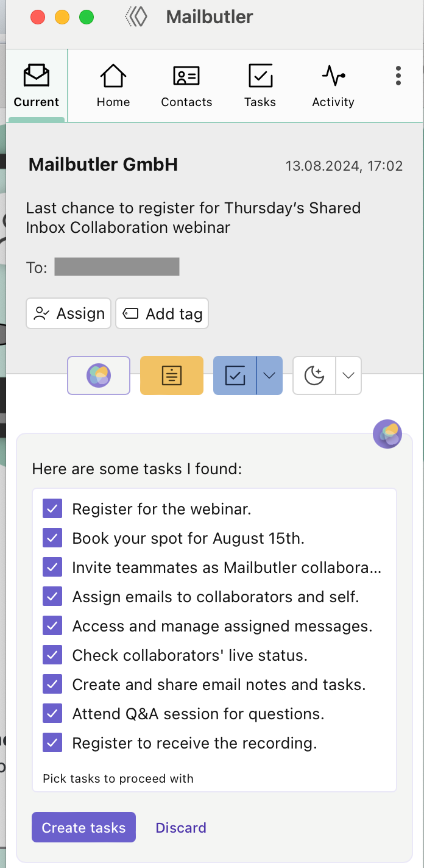Uncheck "Check collaborators' live status."
424x868 pixels.
tap(52, 655)
